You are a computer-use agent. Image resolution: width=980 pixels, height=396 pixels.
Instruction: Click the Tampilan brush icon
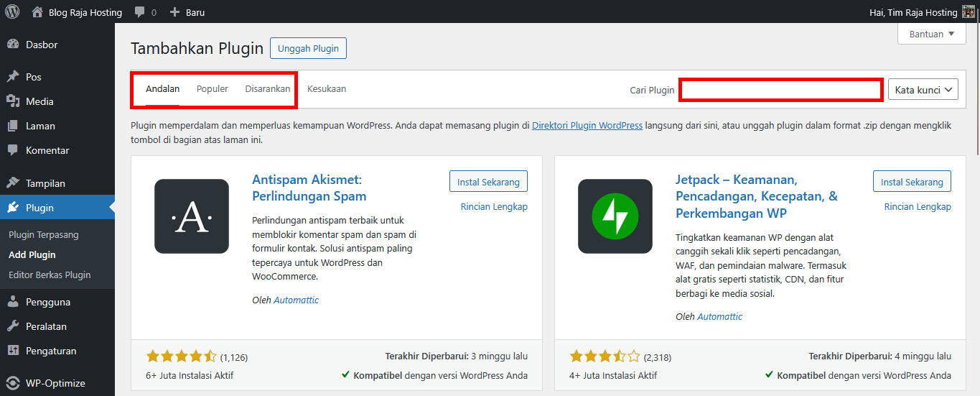click(13, 183)
